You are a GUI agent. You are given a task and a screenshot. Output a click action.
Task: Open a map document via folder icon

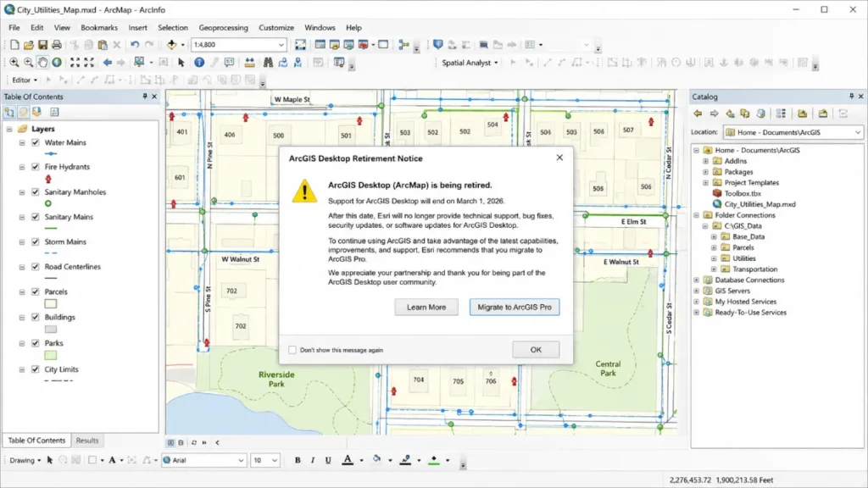29,45
